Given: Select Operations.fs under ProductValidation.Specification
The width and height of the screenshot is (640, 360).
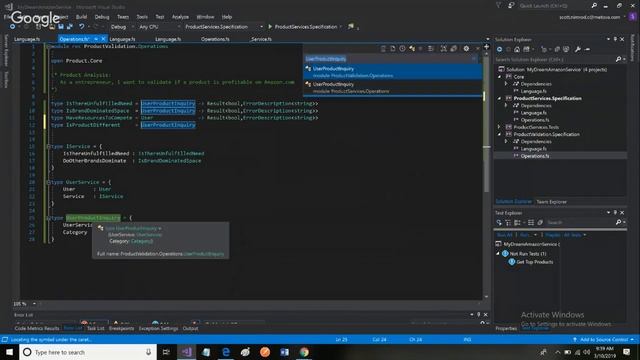Looking at the screenshot, I should [535, 156].
